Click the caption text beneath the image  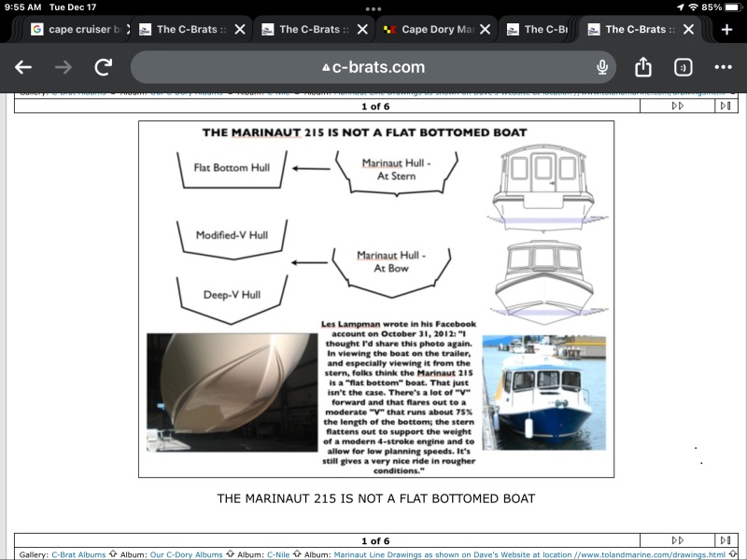376,498
